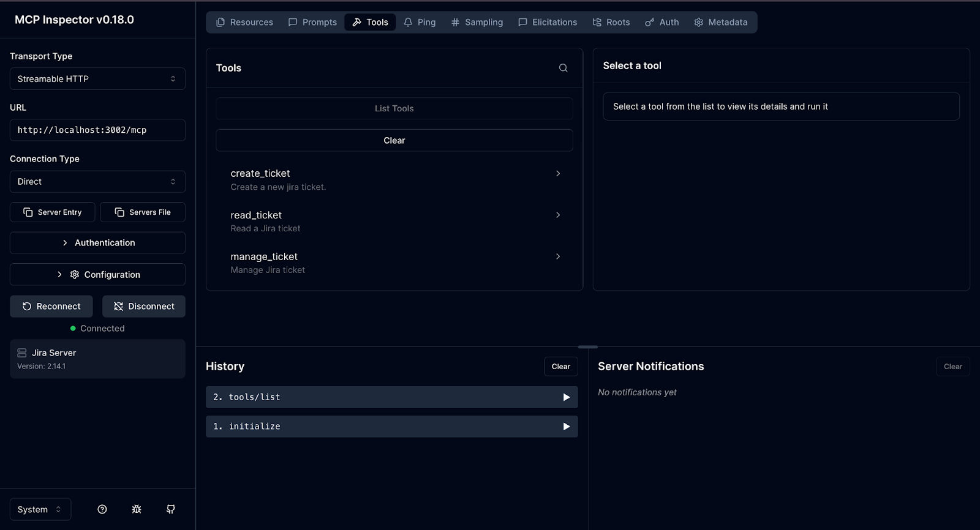Image resolution: width=980 pixels, height=530 pixels.
Task: Copy the Servers File
Action: coord(143,212)
